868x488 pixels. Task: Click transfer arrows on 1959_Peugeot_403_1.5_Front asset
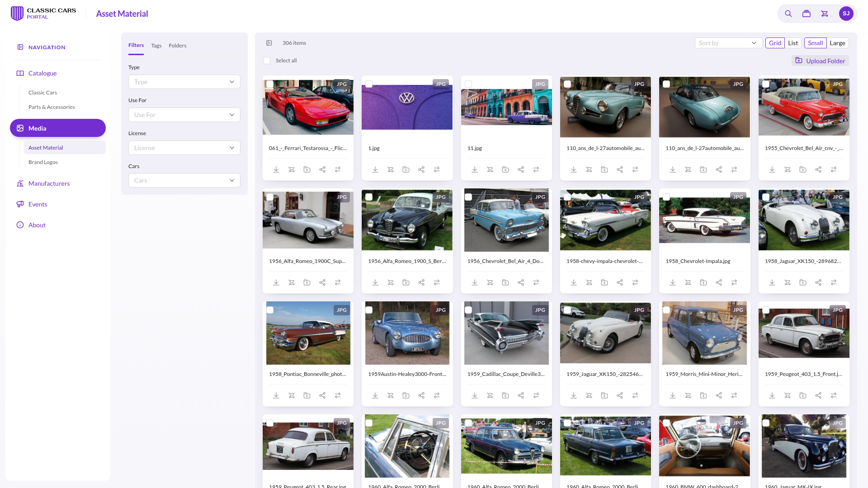click(834, 395)
